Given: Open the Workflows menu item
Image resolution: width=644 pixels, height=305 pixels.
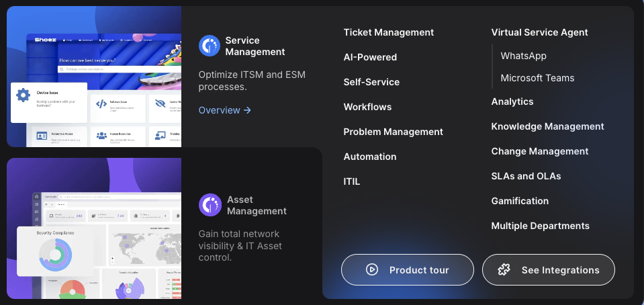Looking at the screenshot, I should 367,107.
